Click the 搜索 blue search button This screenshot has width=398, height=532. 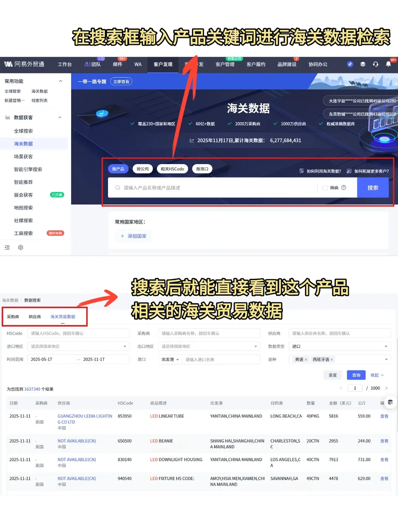click(x=373, y=188)
